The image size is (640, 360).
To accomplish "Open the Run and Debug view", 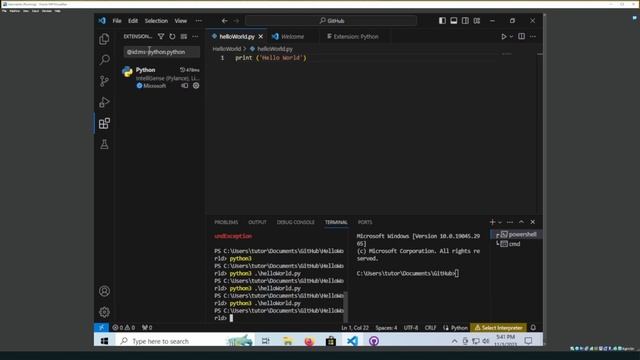I will pyautogui.click(x=104, y=102).
